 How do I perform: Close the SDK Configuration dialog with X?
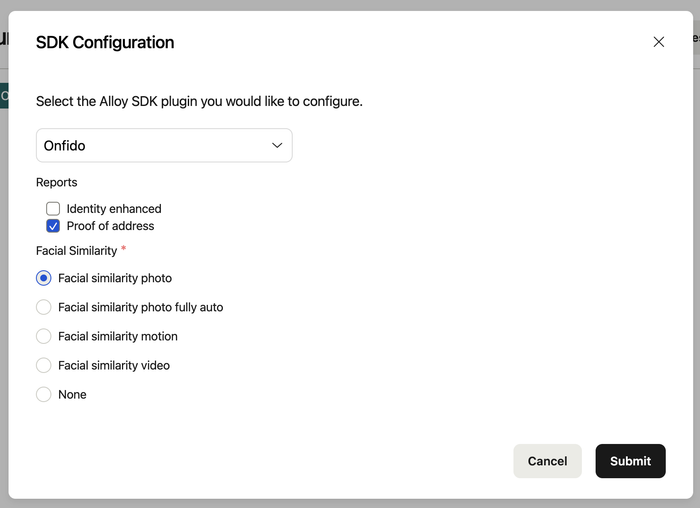click(x=658, y=42)
